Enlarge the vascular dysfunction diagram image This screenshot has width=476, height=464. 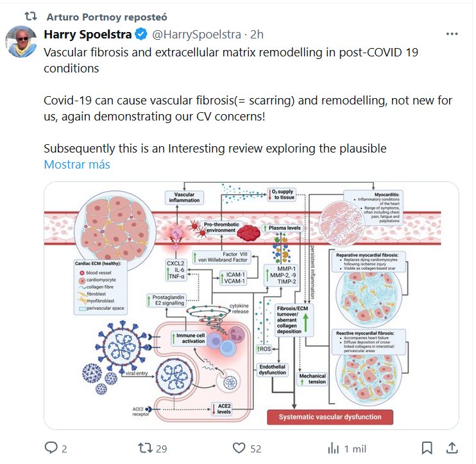pos(251,305)
